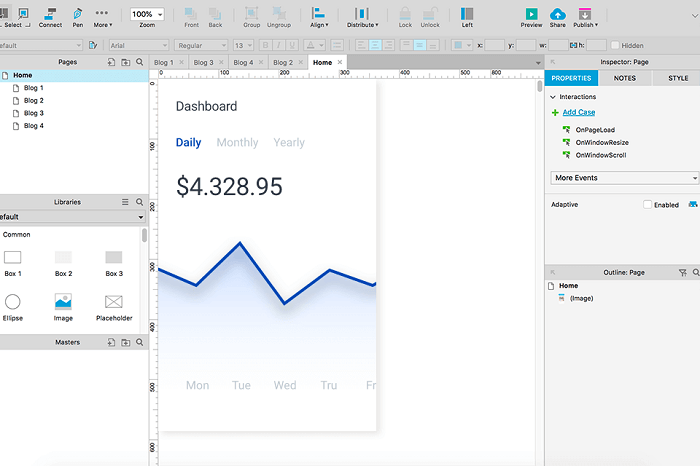Viewport: 700px width, 466px height.
Task: Collapse the Interactions section
Action: coord(553,97)
